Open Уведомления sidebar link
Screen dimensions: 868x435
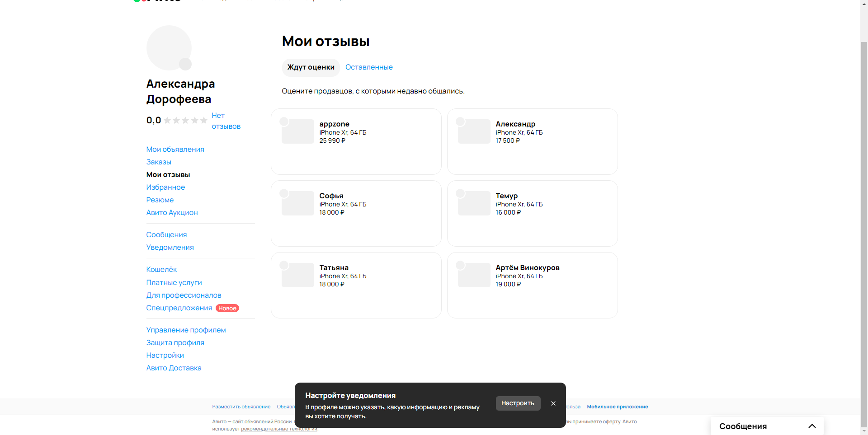[170, 248]
